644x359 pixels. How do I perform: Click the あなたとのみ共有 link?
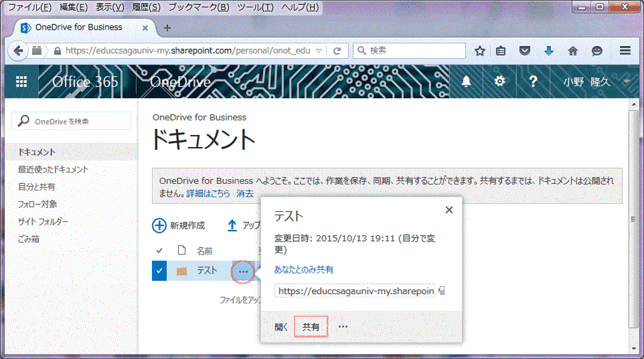point(303,269)
